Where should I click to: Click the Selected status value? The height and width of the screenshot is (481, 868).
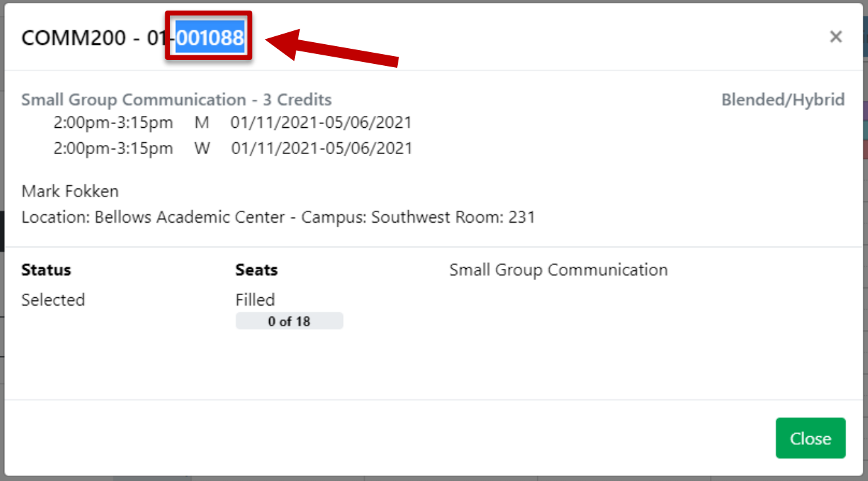coord(53,300)
